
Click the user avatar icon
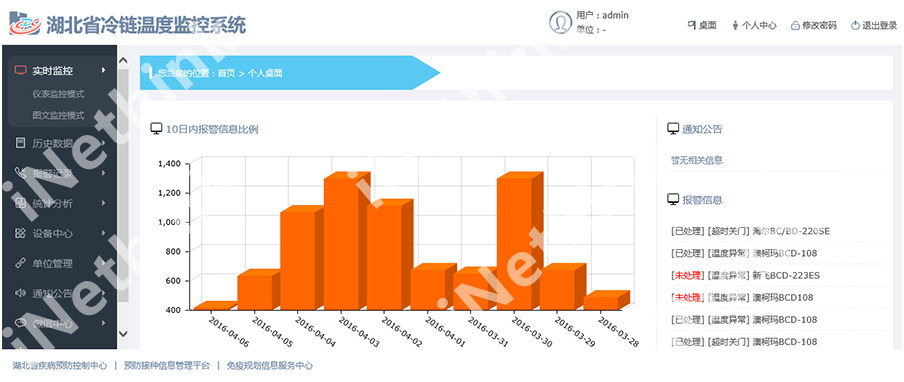pos(560,22)
